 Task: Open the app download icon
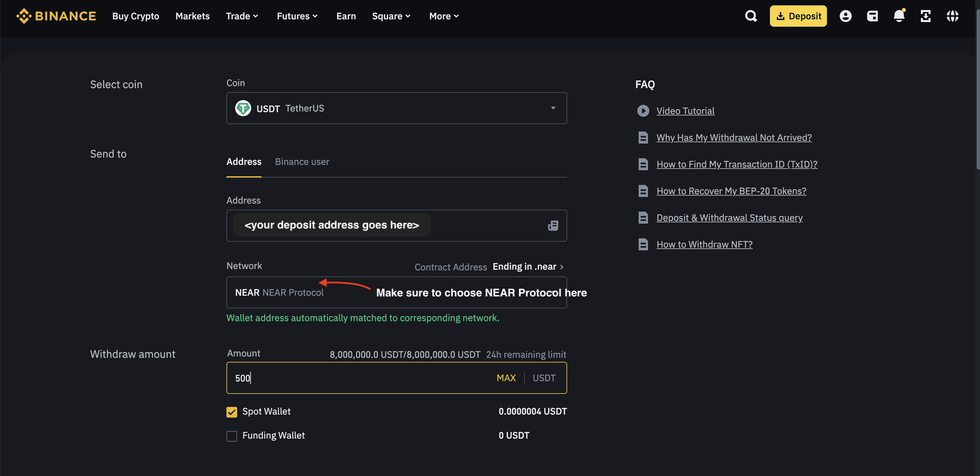[926, 16]
